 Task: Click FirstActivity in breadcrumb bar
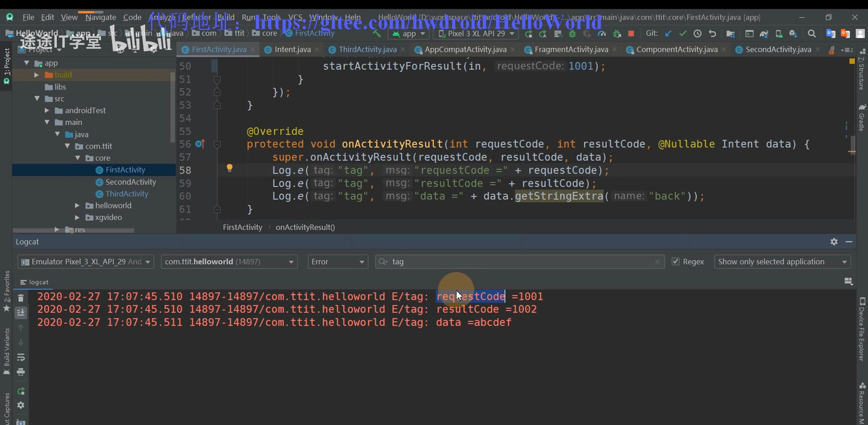coord(242,227)
